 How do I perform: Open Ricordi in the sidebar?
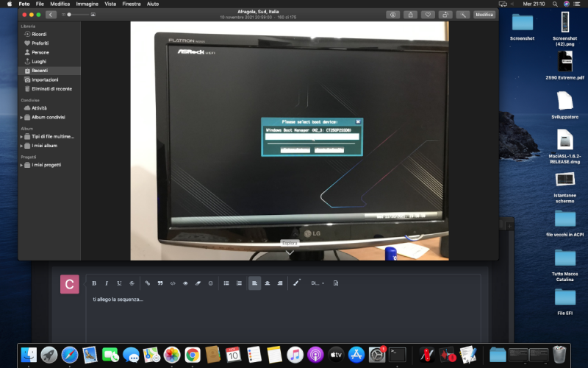click(39, 34)
